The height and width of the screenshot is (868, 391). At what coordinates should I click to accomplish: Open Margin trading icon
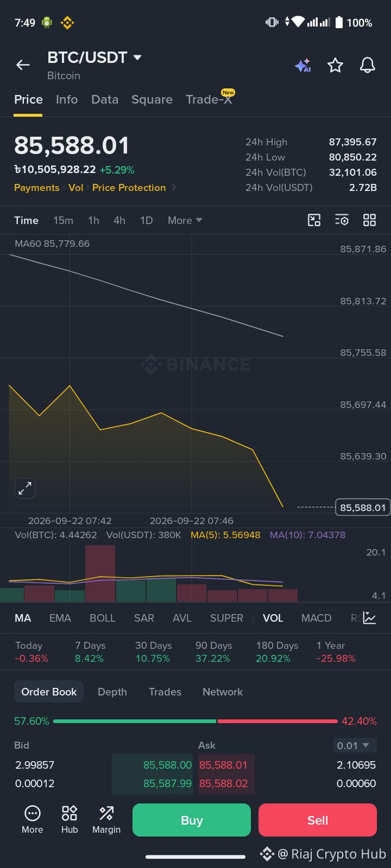pyautogui.click(x=106, y=820)
